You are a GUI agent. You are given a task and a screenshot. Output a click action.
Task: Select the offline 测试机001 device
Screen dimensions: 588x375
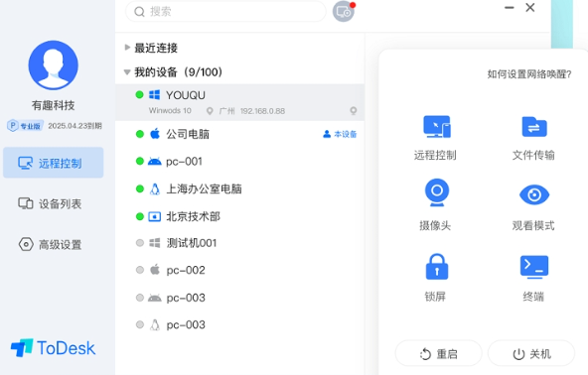(x=240, y=243)
